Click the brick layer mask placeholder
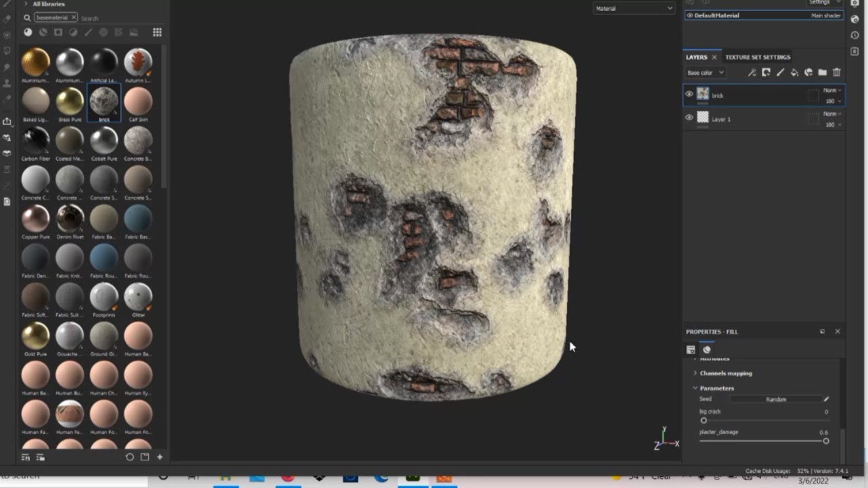The width and height of the screenshot is (868, 488). coord(813,96)
